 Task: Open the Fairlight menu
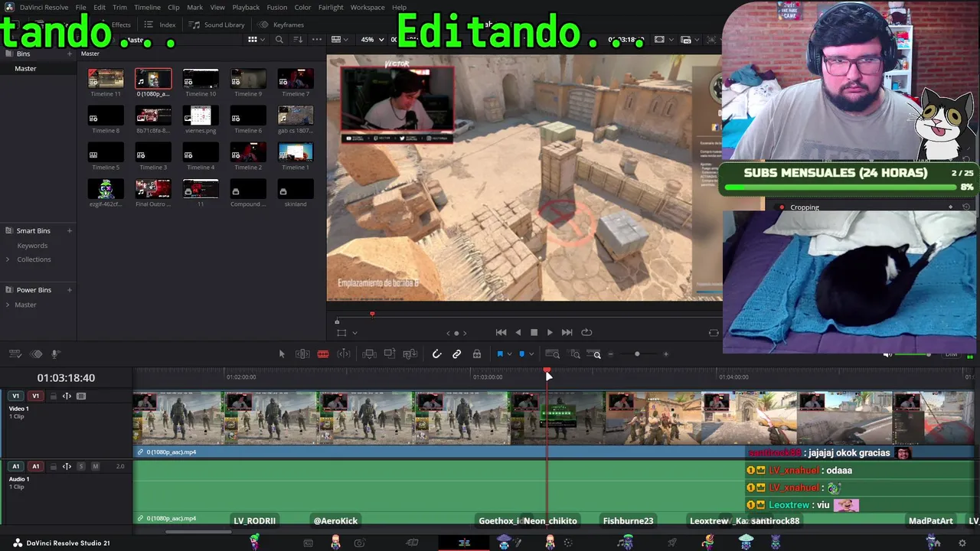[331, 7]
